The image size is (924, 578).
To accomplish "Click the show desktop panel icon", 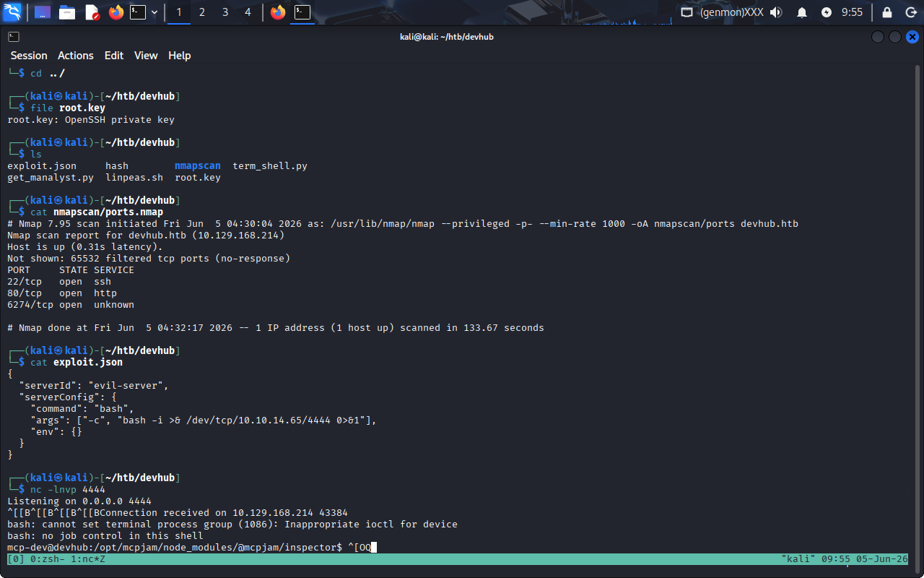I will (43, 12).
